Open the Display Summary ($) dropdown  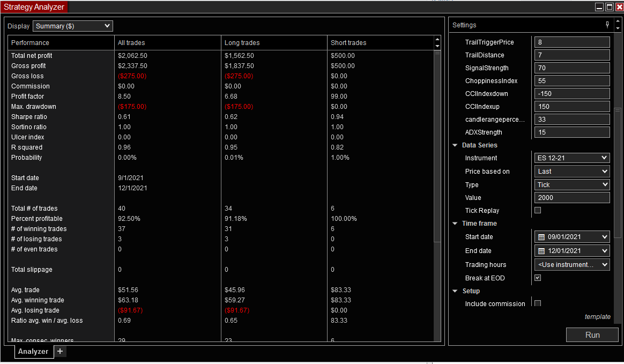73,26
